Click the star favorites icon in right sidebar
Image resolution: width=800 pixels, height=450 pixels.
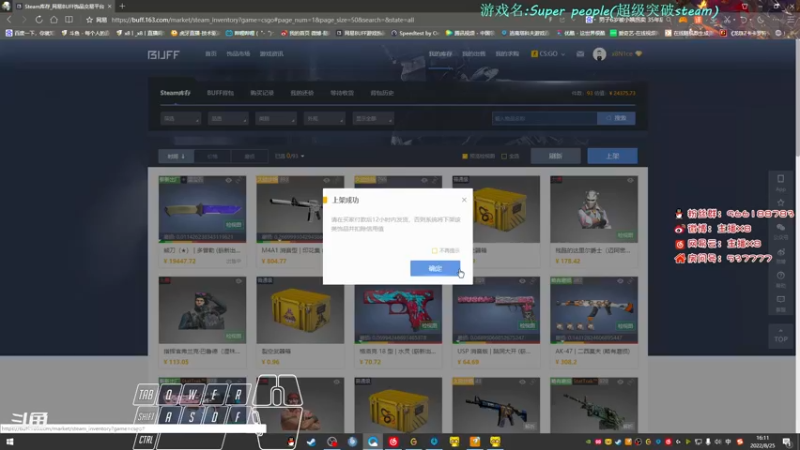(781, 203)
